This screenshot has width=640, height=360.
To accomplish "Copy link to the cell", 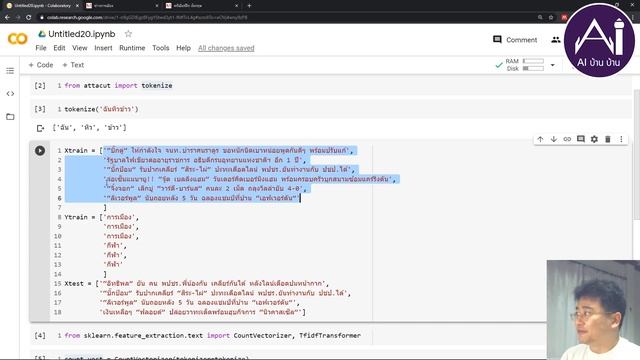I will pos(567,139).
